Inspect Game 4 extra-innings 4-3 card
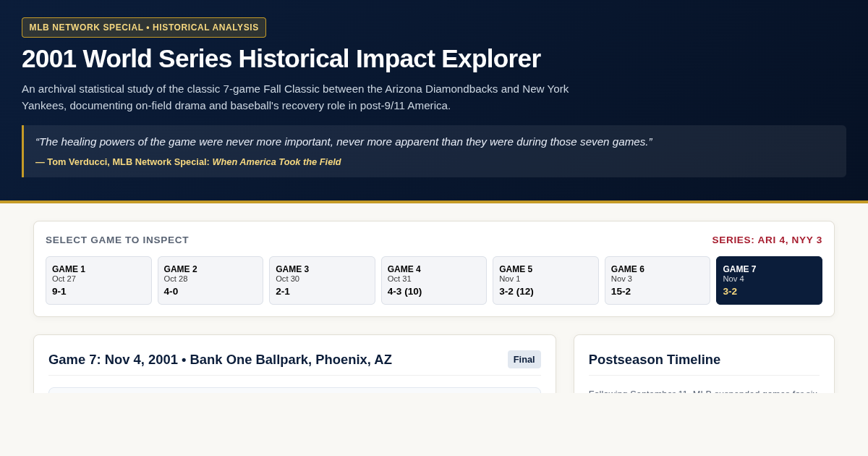The height and width of the screenshot is (456, 868). [434, 280]
